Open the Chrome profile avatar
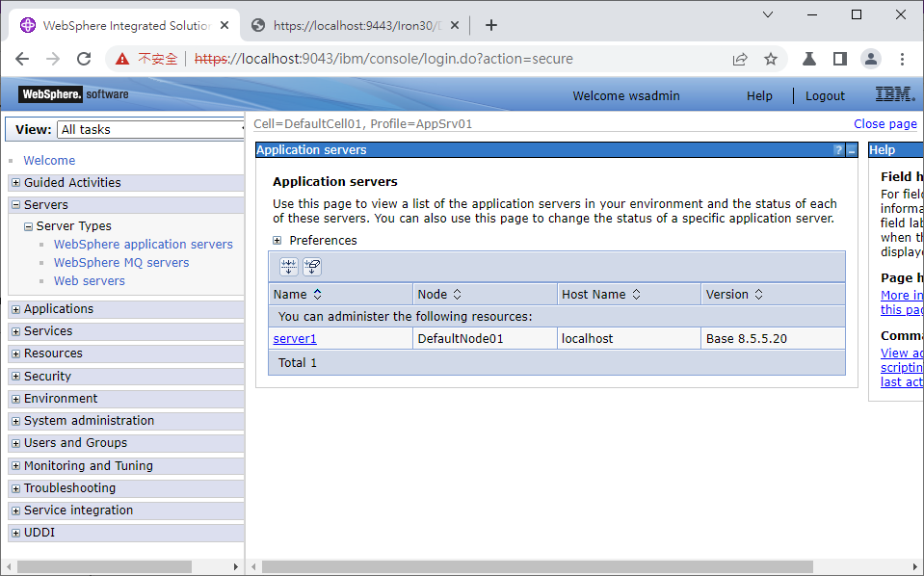Screen dimensions: 924x576 [x=870, y=59]
